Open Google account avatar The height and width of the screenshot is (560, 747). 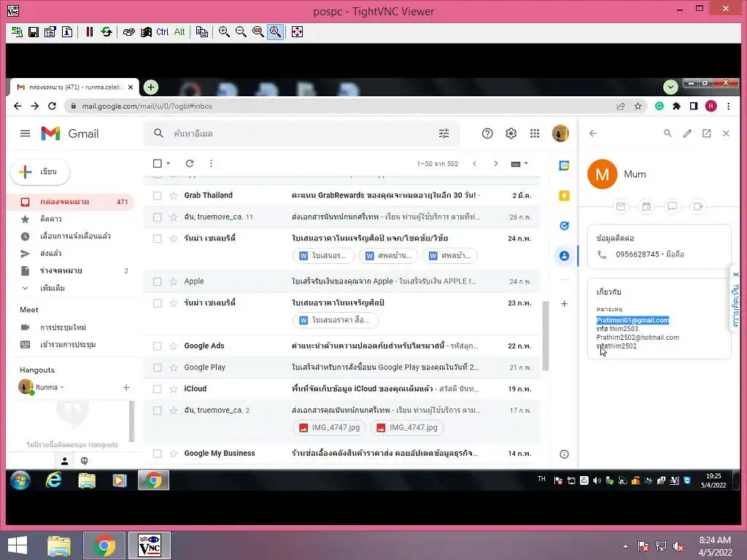560,133
